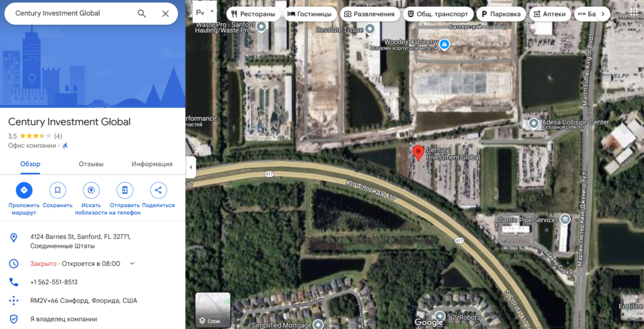644x329 pixels.
Task: Clear the search with the X icon
Action: [165, 14]
